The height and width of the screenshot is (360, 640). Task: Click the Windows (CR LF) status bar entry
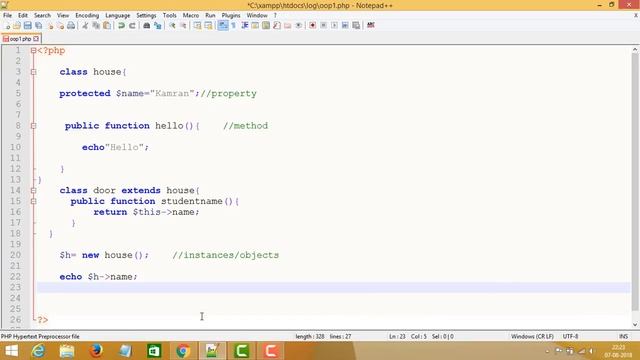coord(532,336)
